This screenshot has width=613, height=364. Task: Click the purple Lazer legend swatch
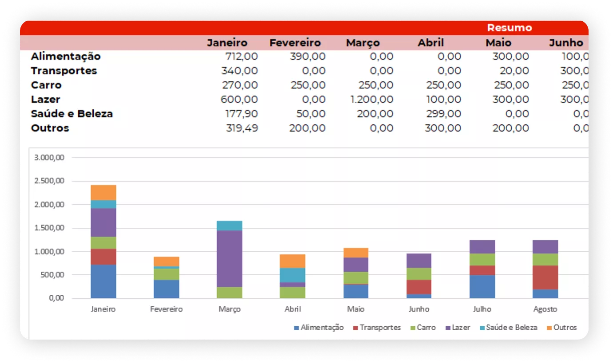pos(447,328)
